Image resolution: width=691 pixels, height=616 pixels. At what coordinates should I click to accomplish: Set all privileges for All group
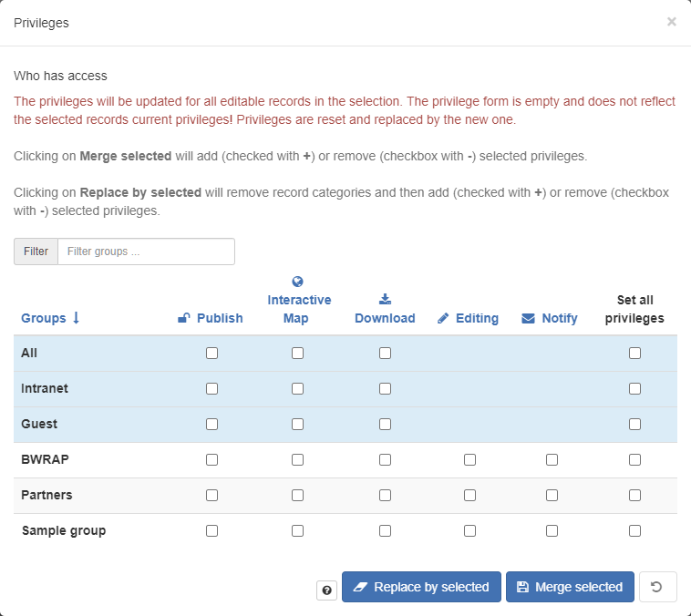coord(635,353)
